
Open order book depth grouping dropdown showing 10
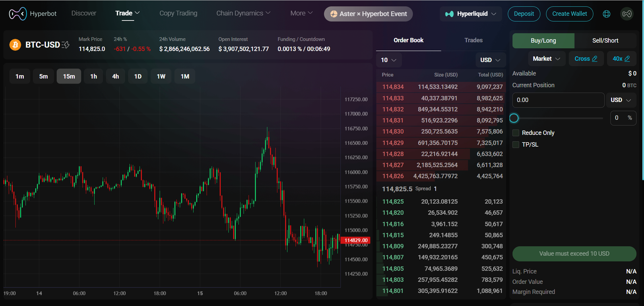pos(388,60)
